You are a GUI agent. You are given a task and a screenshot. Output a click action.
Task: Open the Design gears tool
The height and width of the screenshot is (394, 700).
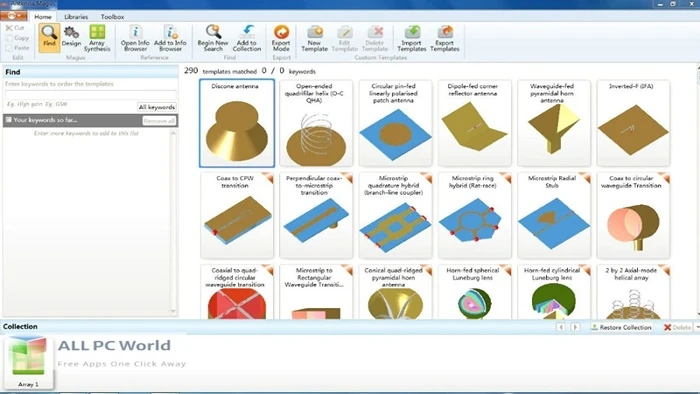71,37
